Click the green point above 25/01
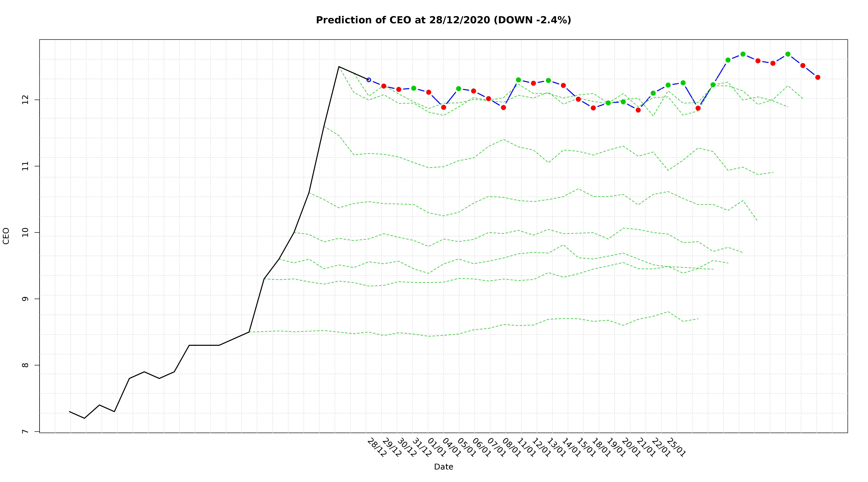The width and height of the screenshot is (868, 482). point(668,85)
